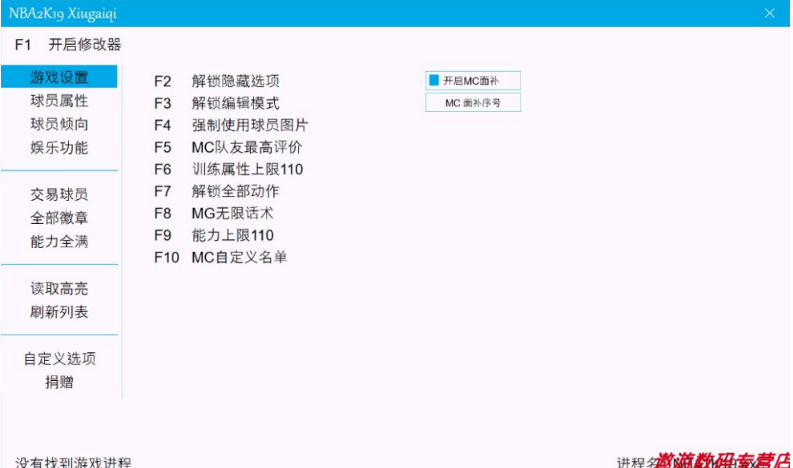Screen dimensions: 793x468
Task: Click the F7 解锁全部动作 option
Action: (x=217, y=191)
